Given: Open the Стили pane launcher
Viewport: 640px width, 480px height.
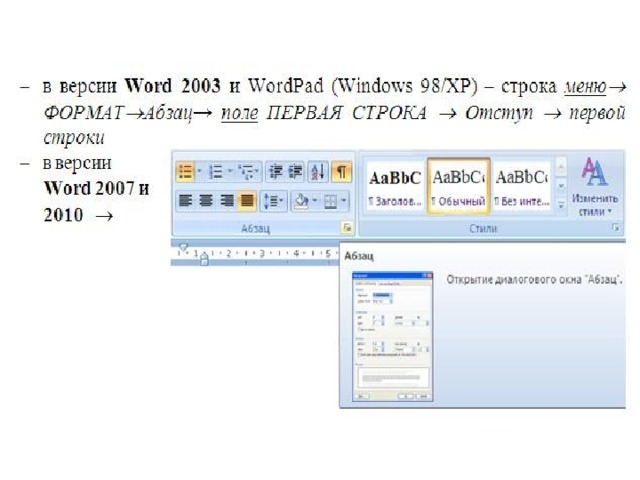Looking at the screenshot, I should click(x=616, y=228).
